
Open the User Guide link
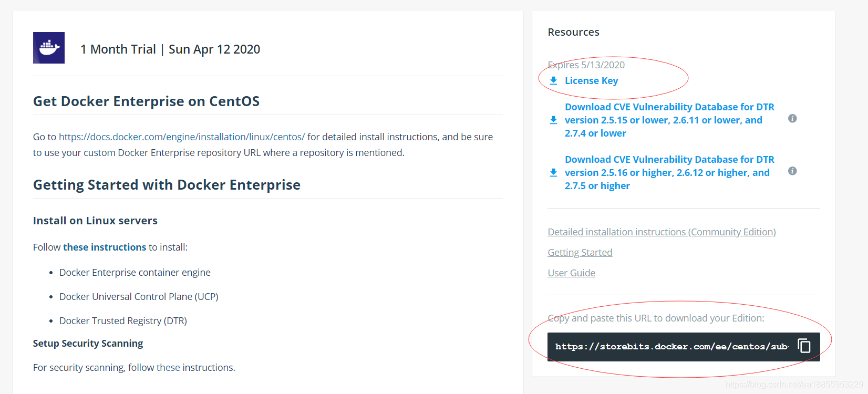click(x=571, y=273)
